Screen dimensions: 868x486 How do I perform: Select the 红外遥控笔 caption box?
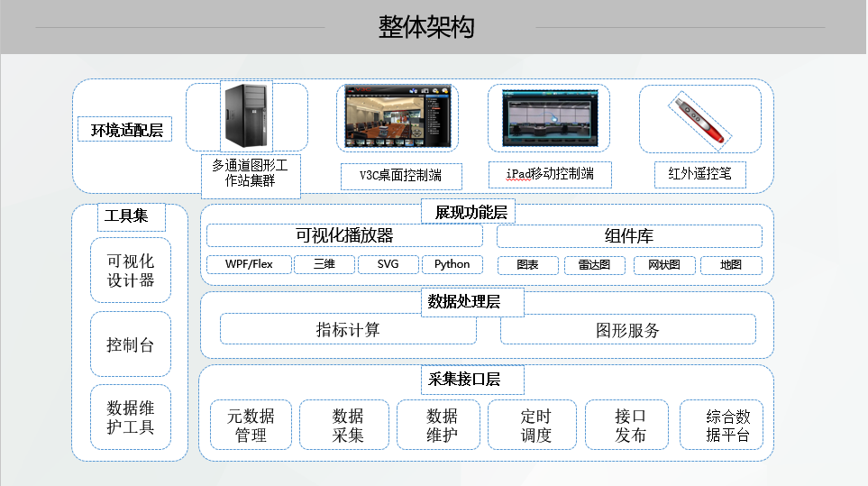pos(700,174)
